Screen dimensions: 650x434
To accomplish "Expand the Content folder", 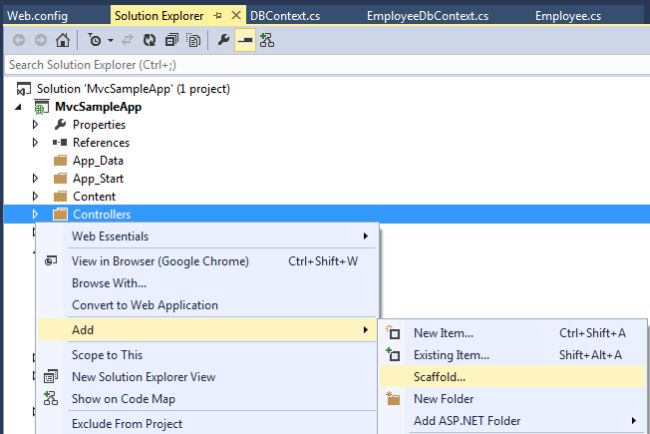I will coord(35,196).
